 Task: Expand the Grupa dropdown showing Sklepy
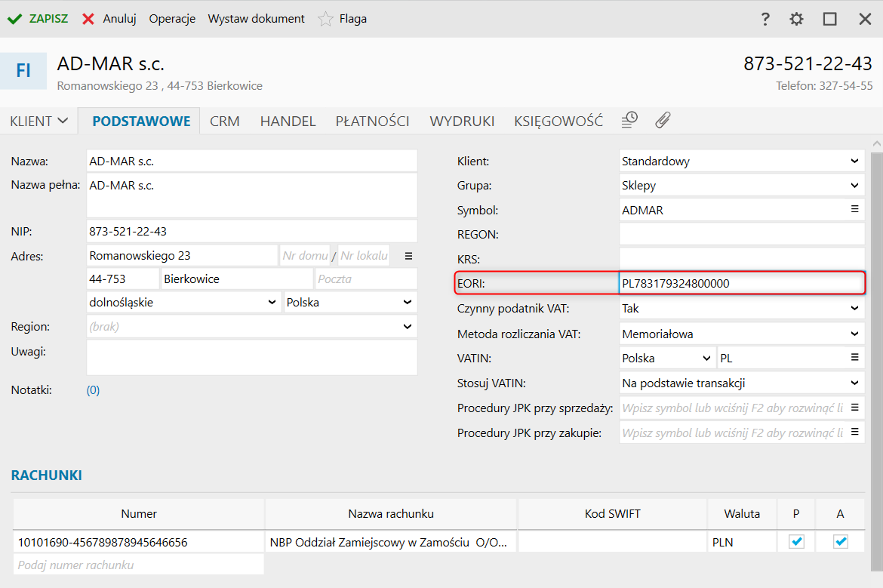click(x=854, y=186)
